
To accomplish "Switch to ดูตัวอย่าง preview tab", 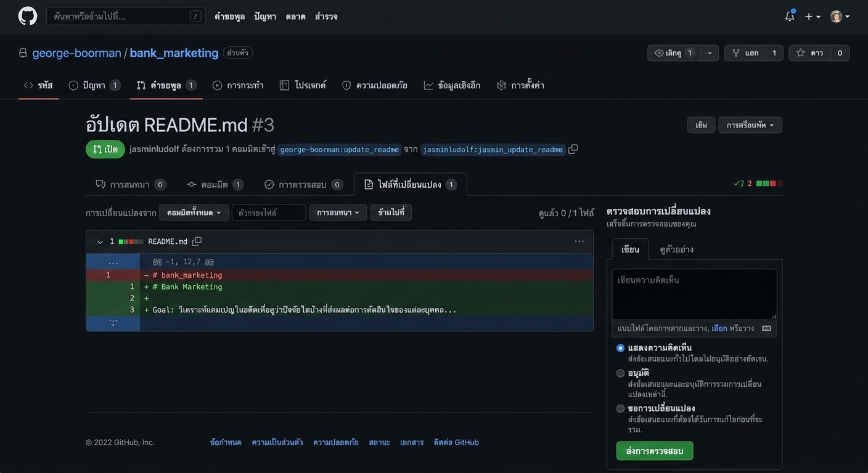I will point(677,249).
